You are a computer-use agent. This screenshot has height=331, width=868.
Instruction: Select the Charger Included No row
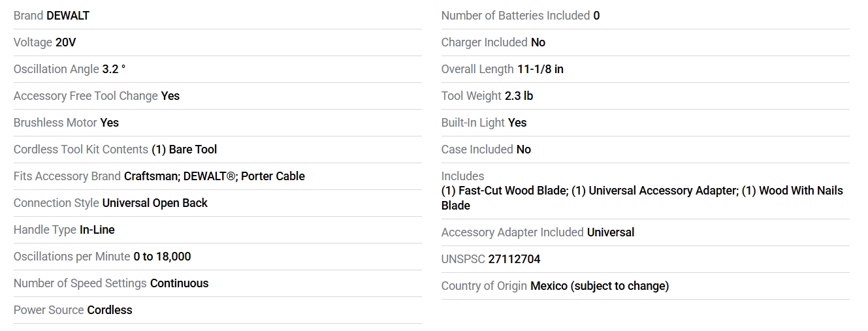(493, 42)
